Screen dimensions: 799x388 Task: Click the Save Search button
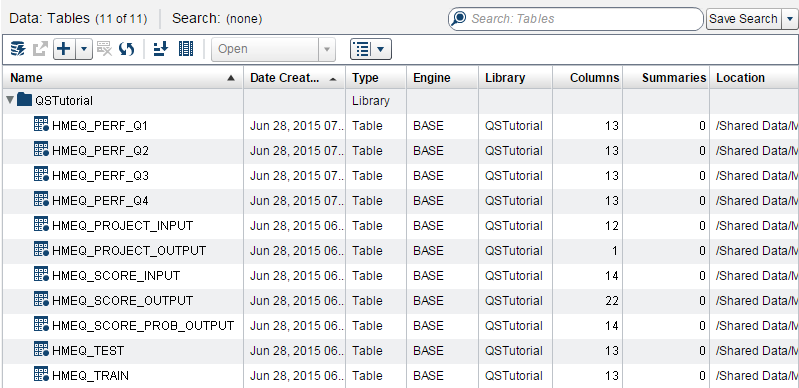743,19
